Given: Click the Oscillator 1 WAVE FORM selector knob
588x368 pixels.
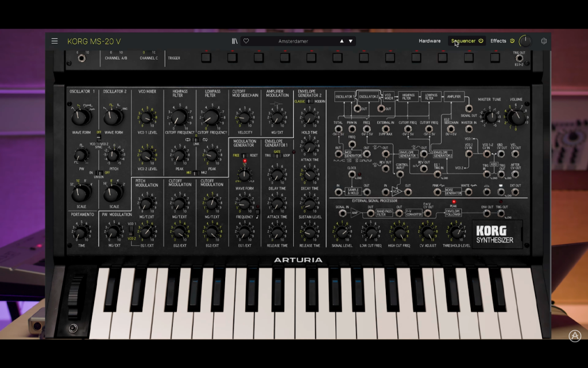Looking at the screenshot, I should pyautogui.click(x=80, y=117).
